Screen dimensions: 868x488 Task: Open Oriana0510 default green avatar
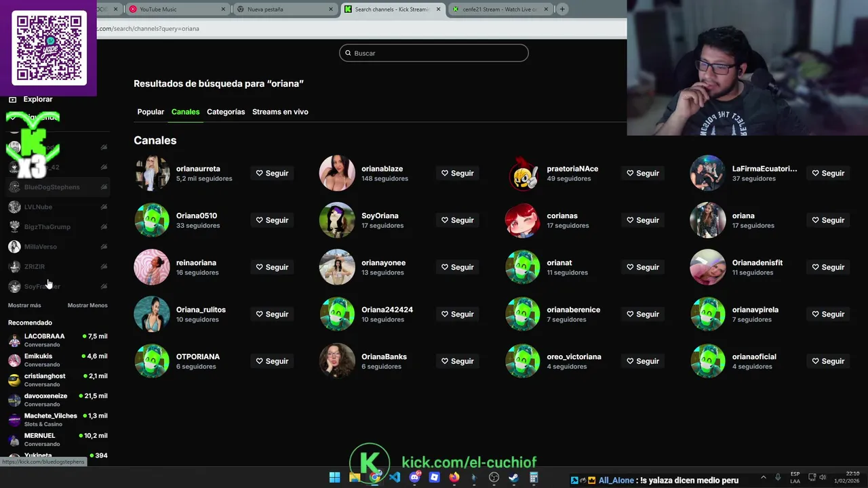tap(152, 220)
